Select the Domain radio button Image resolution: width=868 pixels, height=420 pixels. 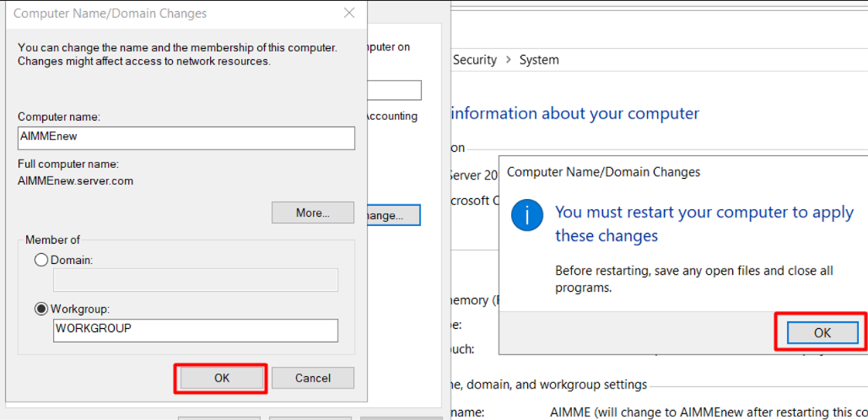(41, 260)
